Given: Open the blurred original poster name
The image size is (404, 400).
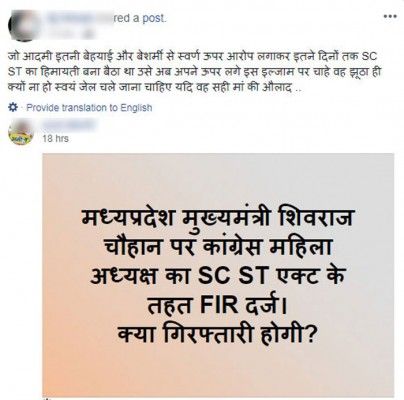Looking at the screenshot, I should coord(69,126).
